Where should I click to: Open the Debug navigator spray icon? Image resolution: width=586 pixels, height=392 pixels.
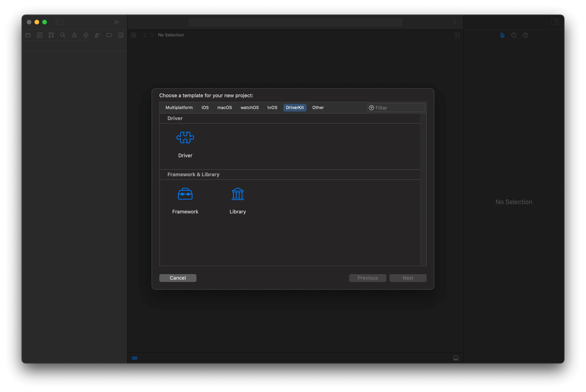click(97, 35)
